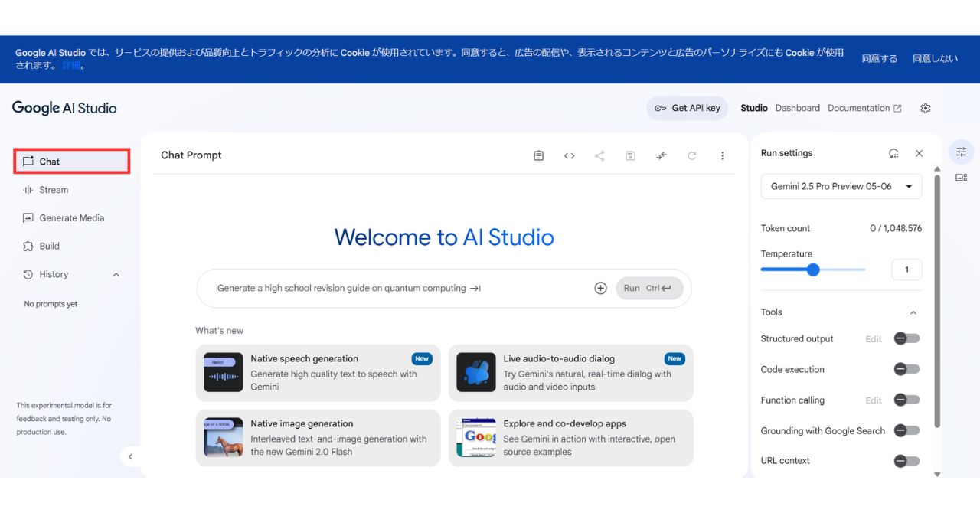Click the clear chat refresh icon
Screen dimensions: 980x513
pos(692,155)
